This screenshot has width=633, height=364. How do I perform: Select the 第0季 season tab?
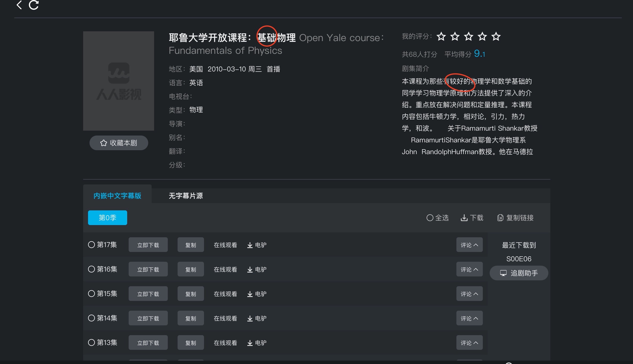pos(107,218)
